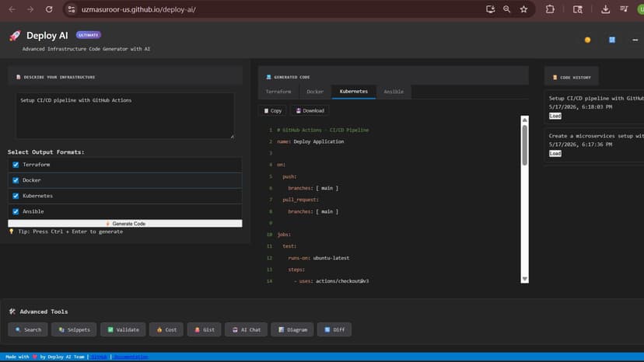The height and width of the screenshot is (362, 644).
Task: Open site information icon in address bar
Action: point(72,9)
